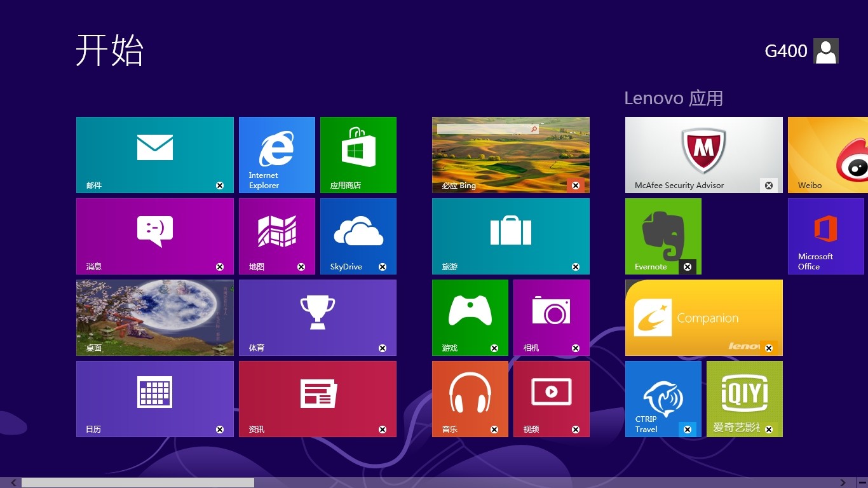Image resolution: width=868 pixels, height=488 pixels.
Task: Click the x badge on Companion tile
Action: (x=769, y=348)
